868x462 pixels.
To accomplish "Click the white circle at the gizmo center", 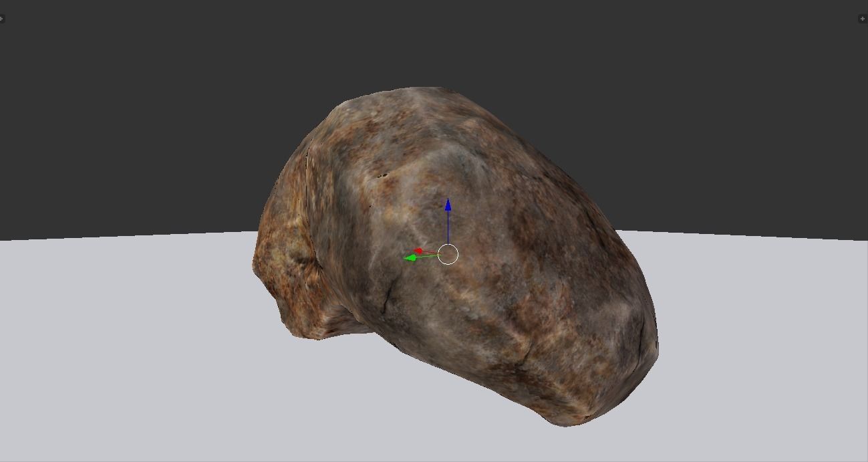I will [448, 254].
